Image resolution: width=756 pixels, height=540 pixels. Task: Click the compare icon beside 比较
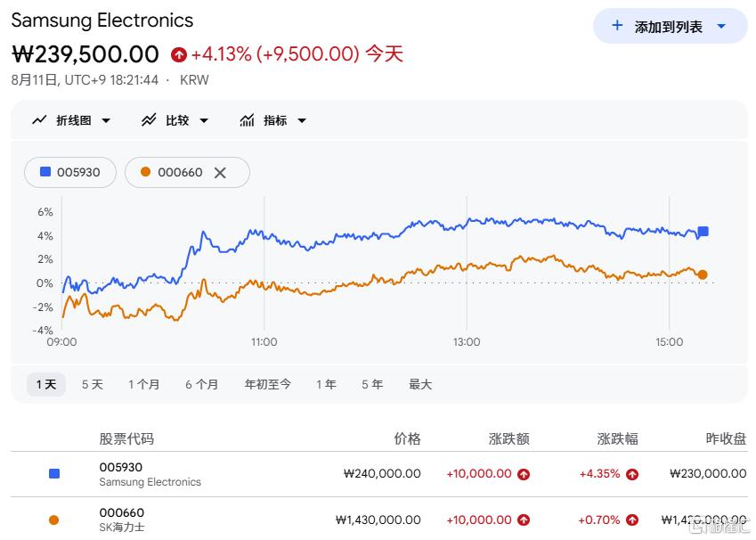coord(149,119)
